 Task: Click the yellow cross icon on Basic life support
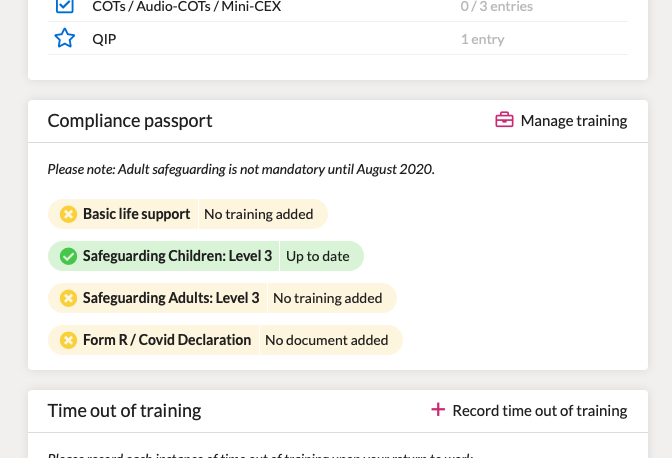click(68, 214)
